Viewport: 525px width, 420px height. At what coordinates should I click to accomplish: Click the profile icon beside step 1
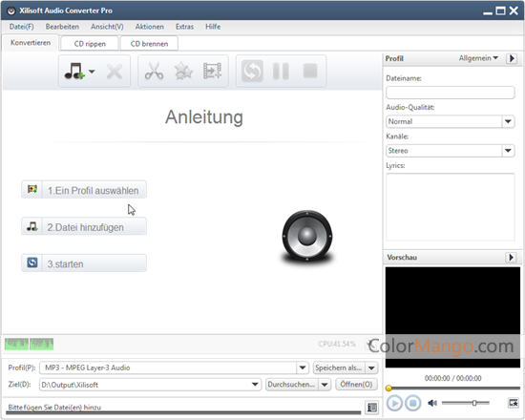point(32,189)
